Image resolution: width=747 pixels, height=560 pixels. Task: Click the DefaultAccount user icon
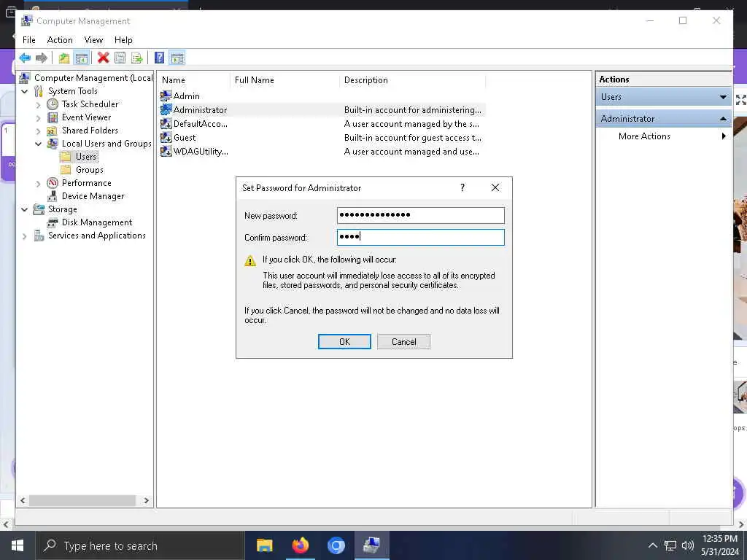pyautogui.click(x=166, y=124)
